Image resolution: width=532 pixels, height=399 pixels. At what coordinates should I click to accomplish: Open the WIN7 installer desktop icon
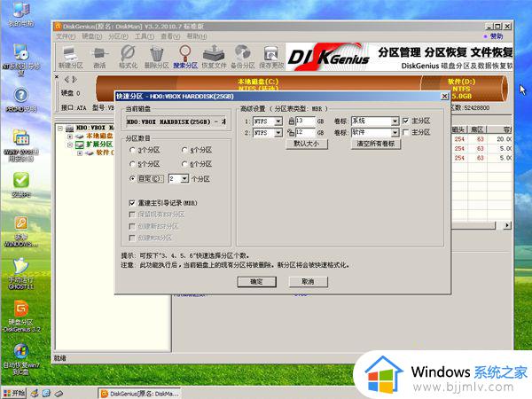click(x=21, y=146)
